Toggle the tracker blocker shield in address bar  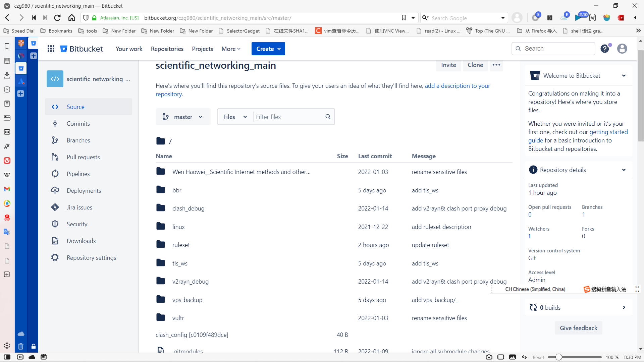[x=86, y=18]
